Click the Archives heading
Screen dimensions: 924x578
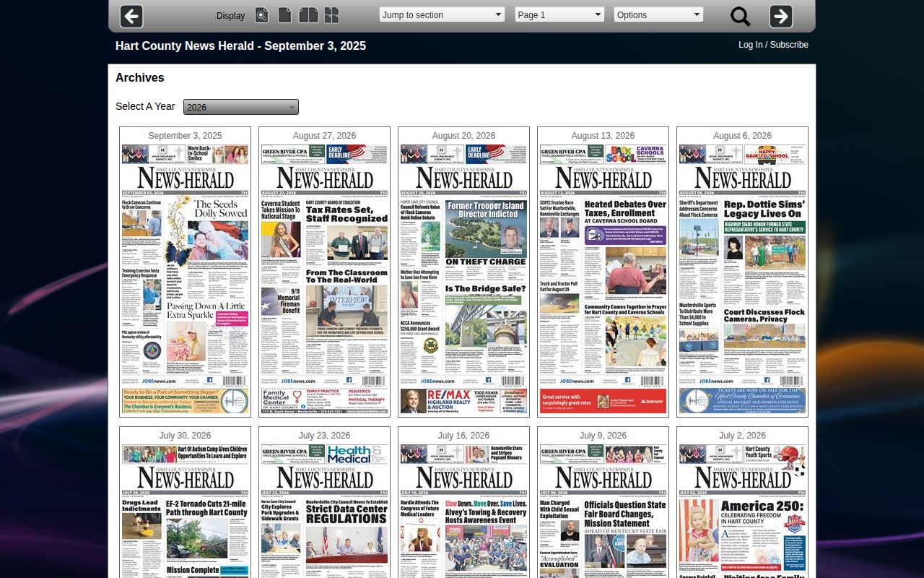pyautogui.click(x=140, y=78)
